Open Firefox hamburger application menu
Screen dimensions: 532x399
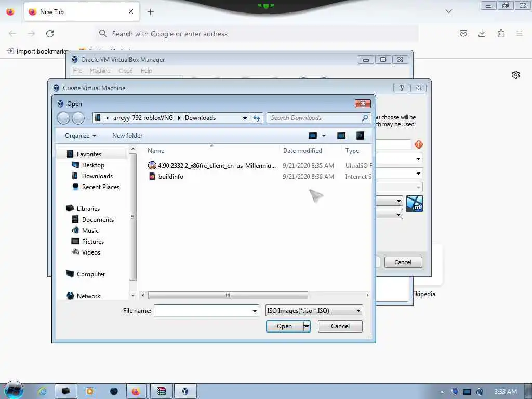520,33
